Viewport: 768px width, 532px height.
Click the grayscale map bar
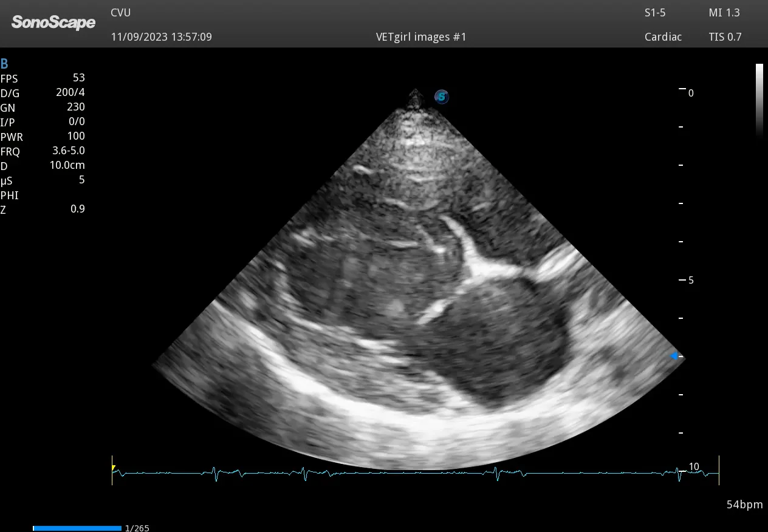click(759, 101)
